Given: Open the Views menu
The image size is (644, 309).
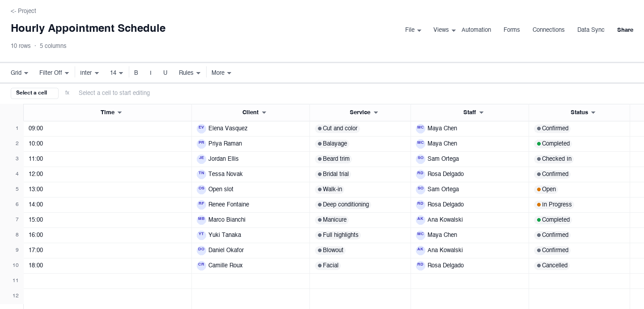Looking at the screenshot, I should point(445,30).
